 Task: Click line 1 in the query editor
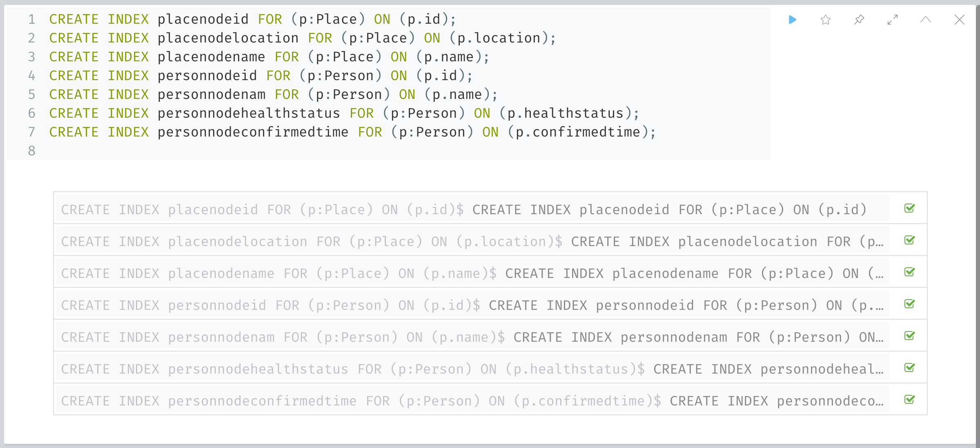point(252,19)
